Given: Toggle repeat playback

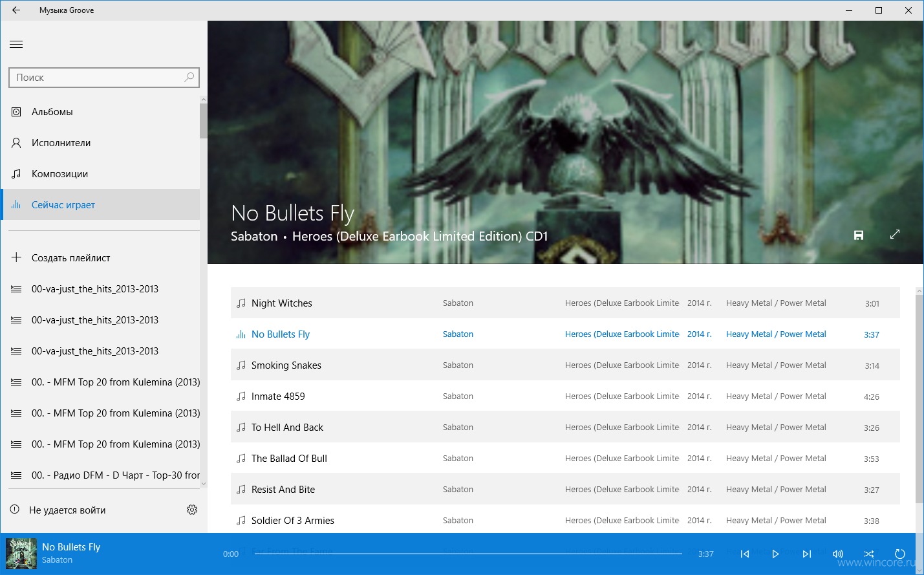Looking at the screenshot, I should coord(900,554).
